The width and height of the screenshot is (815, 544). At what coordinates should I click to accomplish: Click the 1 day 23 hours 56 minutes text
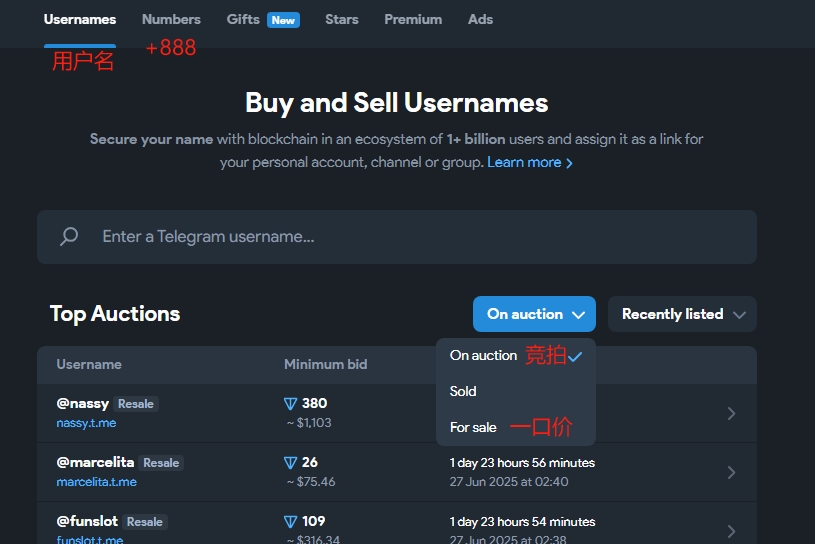click(522, 463)
